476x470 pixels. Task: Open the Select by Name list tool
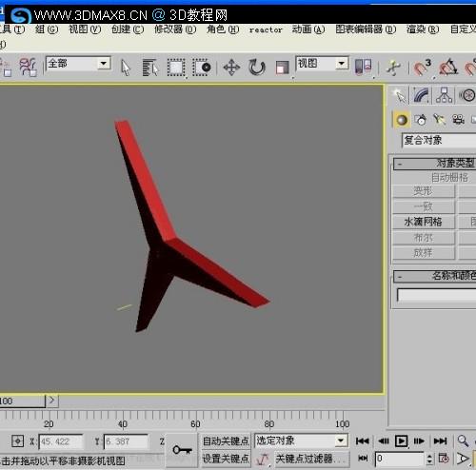click(150, 68)
